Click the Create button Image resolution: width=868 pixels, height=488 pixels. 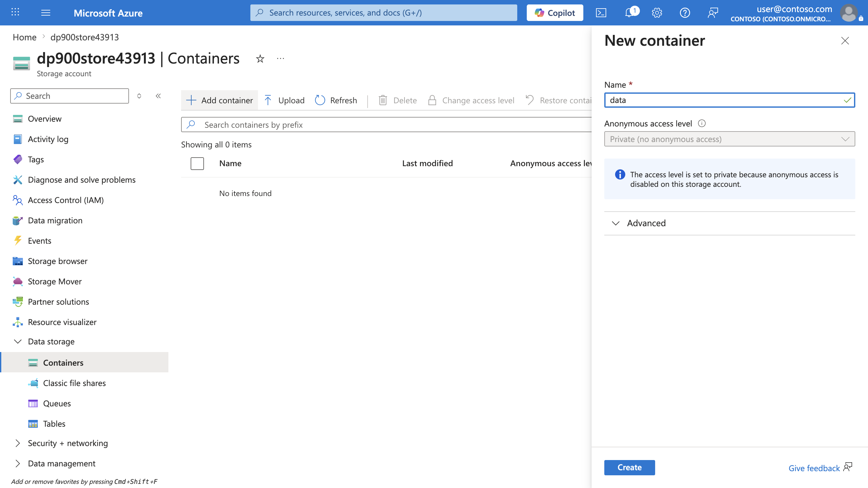(x=629, y=467)
